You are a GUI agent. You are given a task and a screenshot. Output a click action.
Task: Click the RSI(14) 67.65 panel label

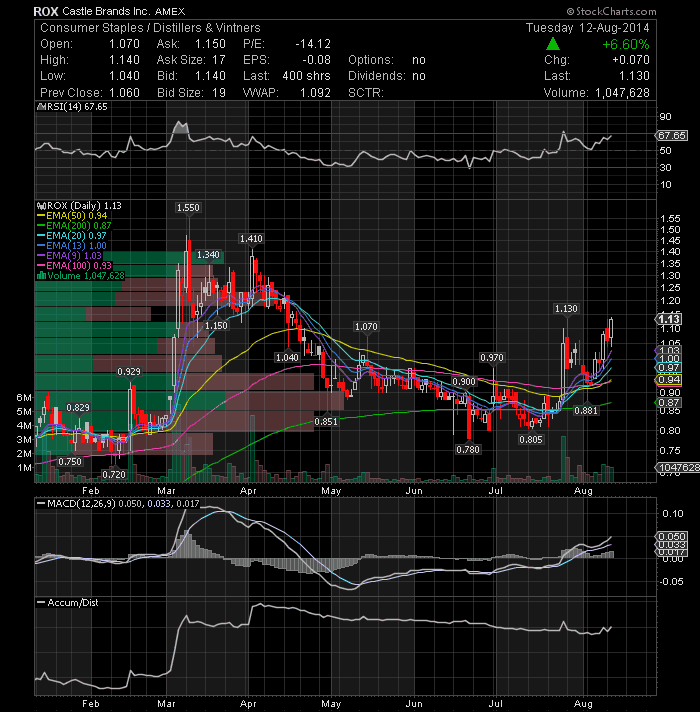point(77,107)
